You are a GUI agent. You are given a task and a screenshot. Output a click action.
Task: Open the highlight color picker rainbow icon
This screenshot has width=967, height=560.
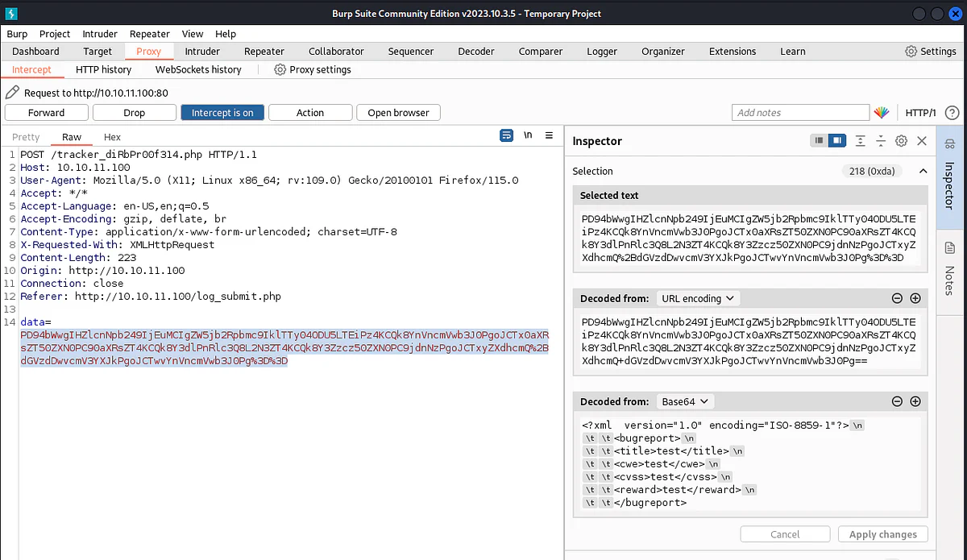pyautogui.click(x=882, y=113)
